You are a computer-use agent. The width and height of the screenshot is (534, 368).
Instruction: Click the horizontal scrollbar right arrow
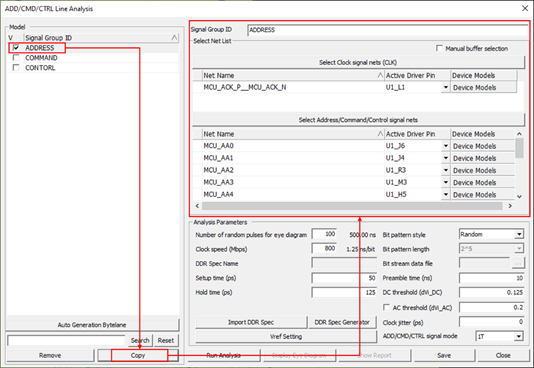[510, 206]
